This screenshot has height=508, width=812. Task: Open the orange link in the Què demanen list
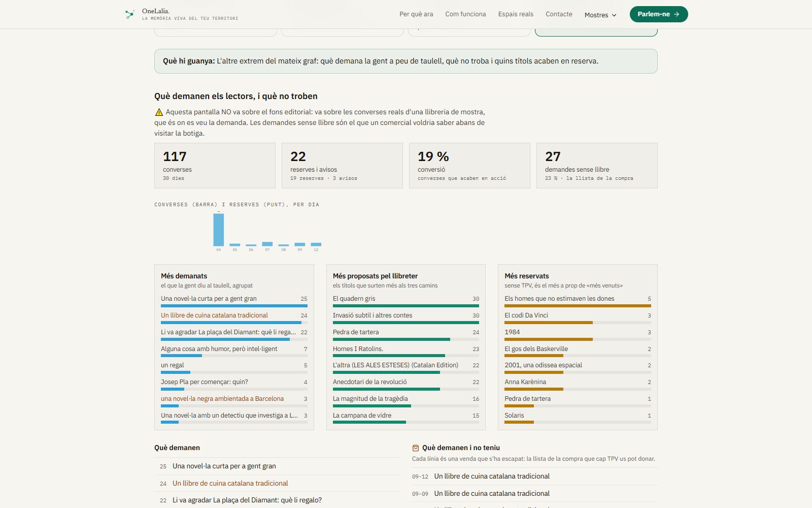point(230,484)
